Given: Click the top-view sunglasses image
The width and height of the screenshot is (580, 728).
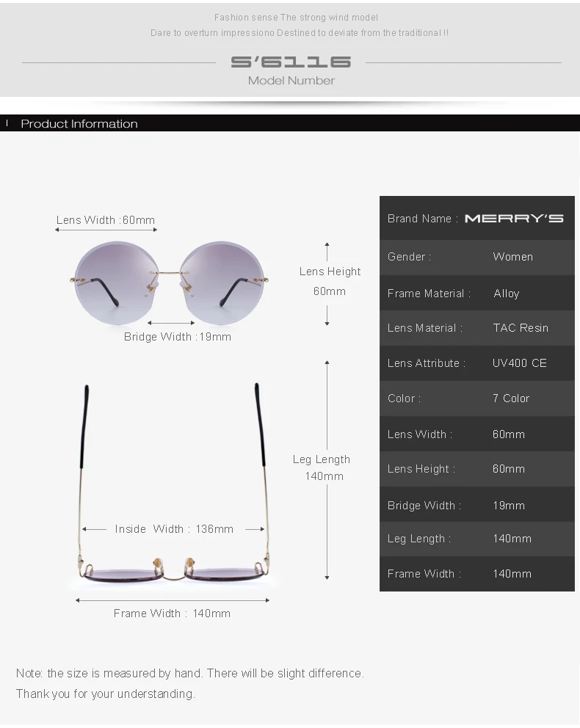Looking at the screenshot, I should tap(173, 482).
